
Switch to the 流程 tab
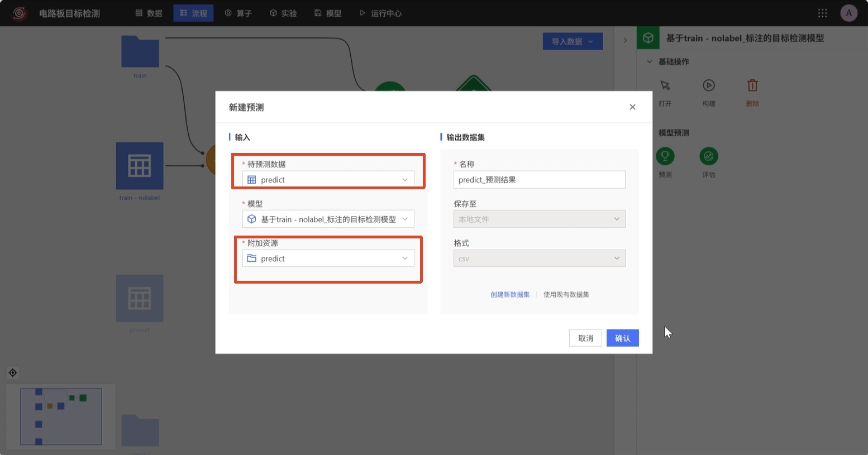point(193,13)
